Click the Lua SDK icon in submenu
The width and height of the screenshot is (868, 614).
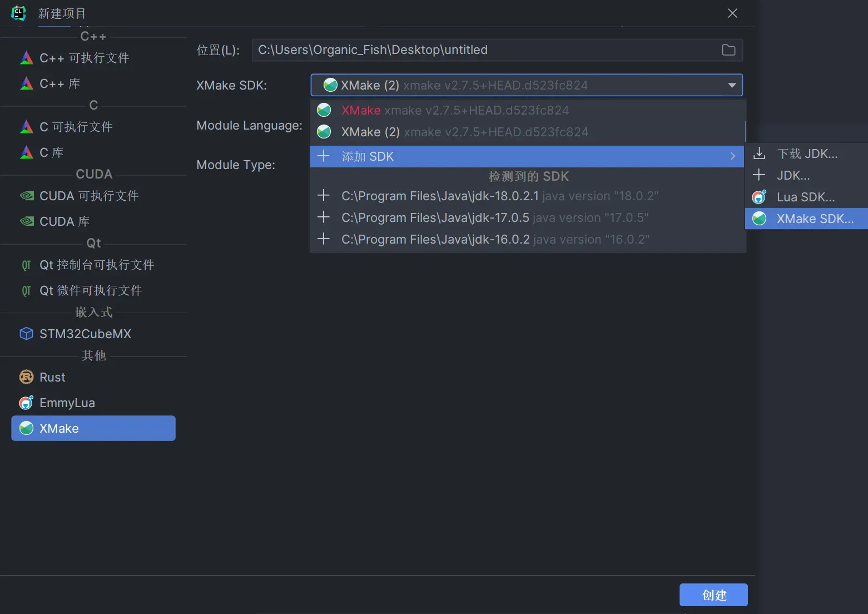click(759, 197)
